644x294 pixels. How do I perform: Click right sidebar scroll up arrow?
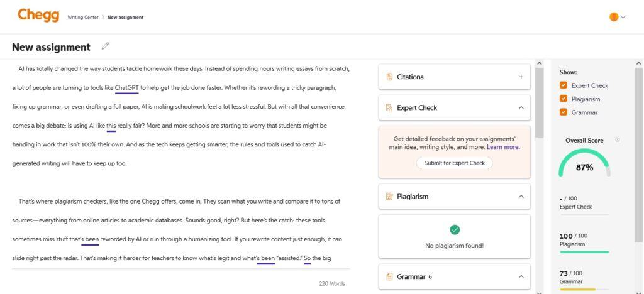coord(639,63)
